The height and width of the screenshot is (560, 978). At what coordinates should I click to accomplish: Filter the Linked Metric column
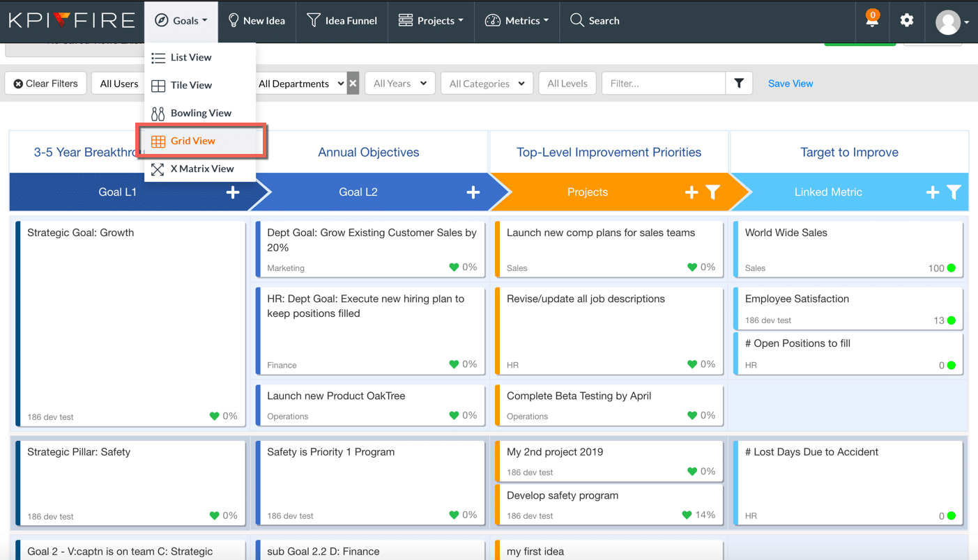pos(954,192)
